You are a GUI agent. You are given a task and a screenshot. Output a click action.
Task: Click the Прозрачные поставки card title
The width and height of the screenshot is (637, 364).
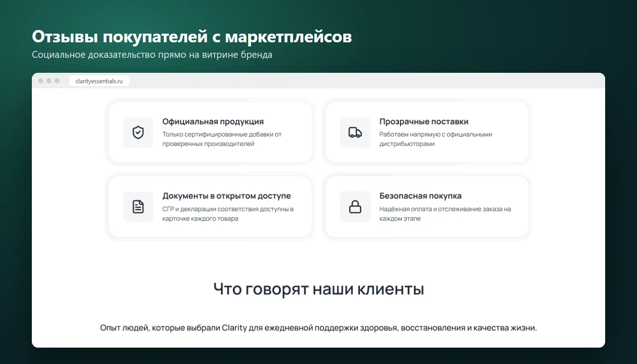[424, 121]
